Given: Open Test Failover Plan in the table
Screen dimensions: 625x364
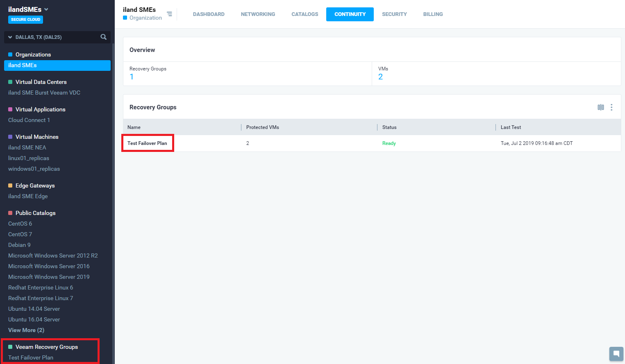Looking at the screenshot, I should 147,143.
